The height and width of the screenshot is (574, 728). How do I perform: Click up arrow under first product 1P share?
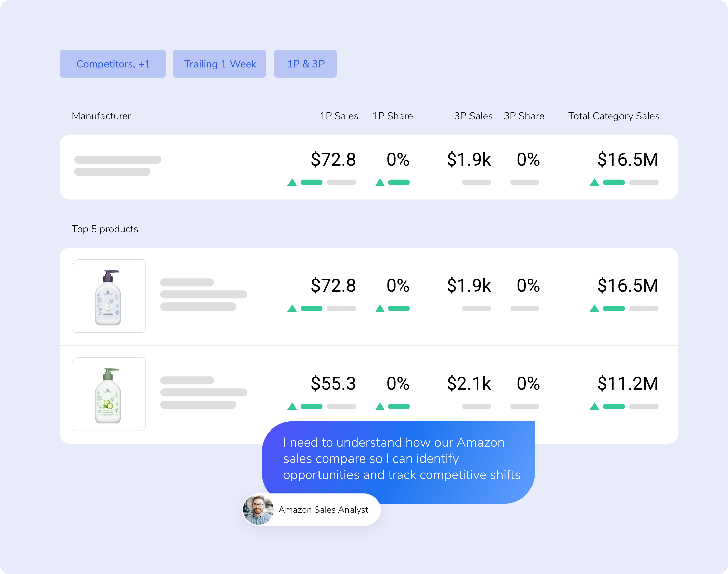[x=380, y=308]
